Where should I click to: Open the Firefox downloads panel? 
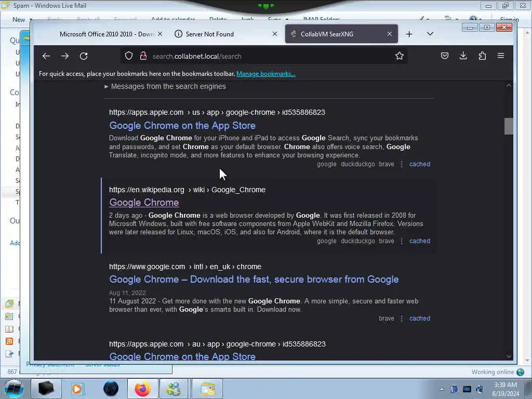[x=463, y=56]
